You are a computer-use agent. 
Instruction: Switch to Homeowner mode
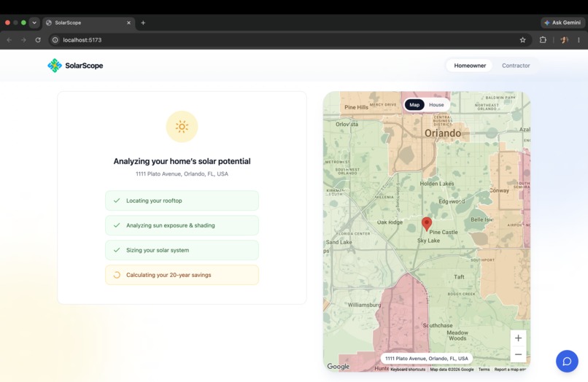click(x=470, y=66)
